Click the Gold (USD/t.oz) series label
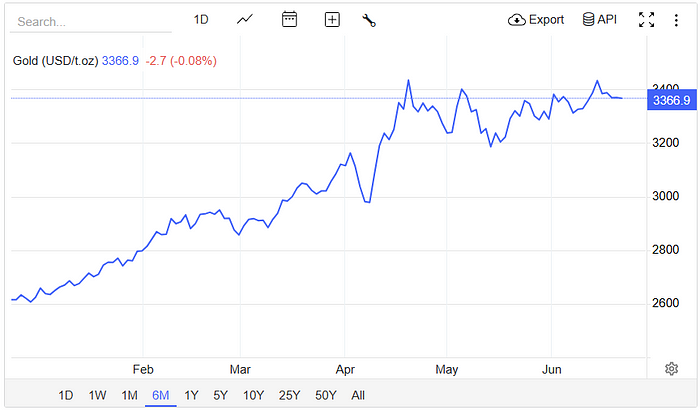Screen dimensions: 700x415 [x=55, y=61]
